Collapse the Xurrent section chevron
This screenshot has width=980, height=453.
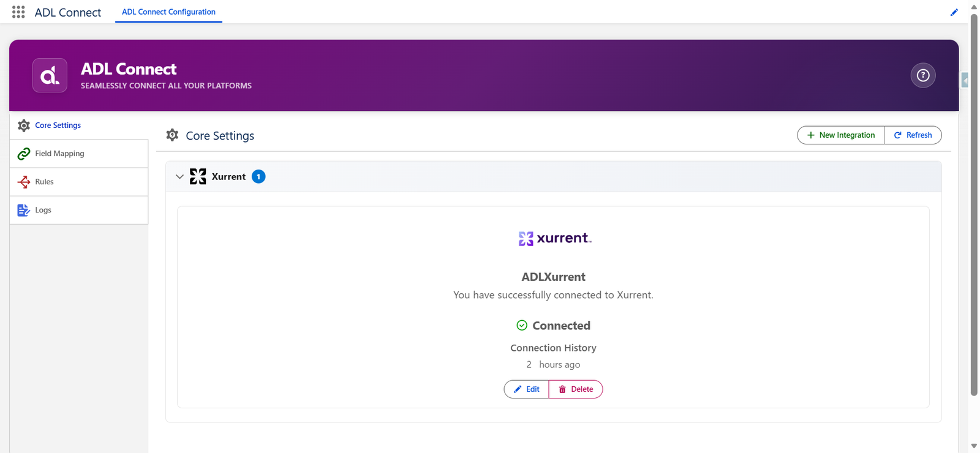pyautogui.click(x=179, y=176)
